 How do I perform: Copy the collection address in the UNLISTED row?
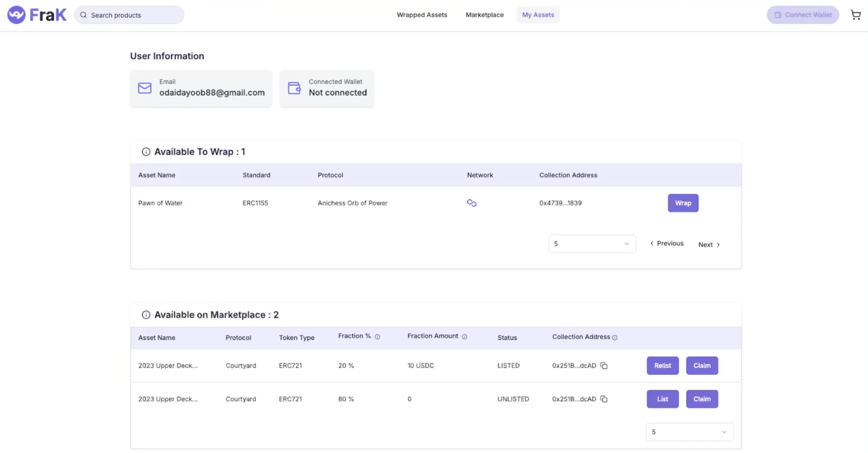604,399
